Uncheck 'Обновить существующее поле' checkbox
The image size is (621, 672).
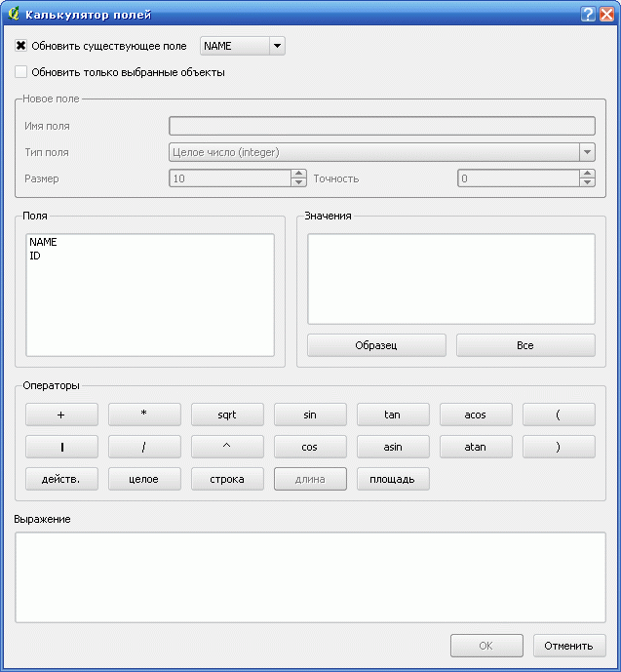pyautogui.click(x=20, y=46)
